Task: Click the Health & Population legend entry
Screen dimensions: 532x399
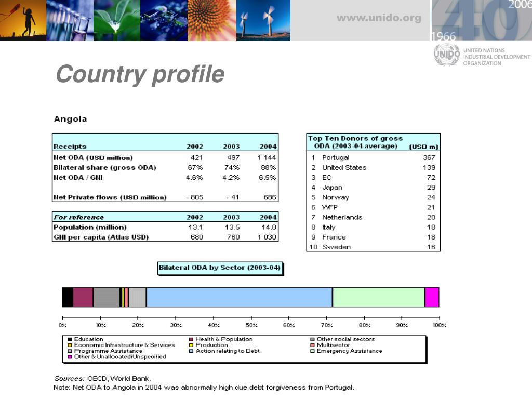Action: 221,339
